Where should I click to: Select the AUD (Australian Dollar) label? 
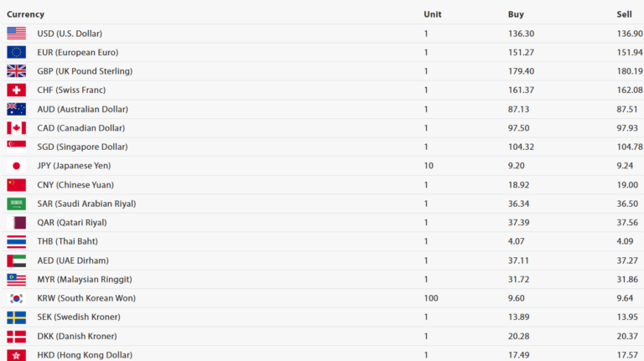pyautogui.click(x=82, y=109)
